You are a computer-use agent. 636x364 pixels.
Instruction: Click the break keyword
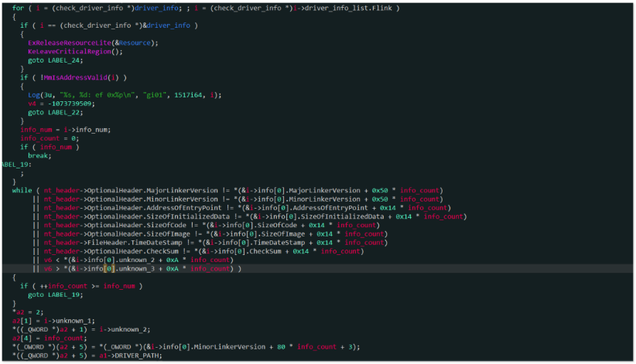[x=37, y=155]
